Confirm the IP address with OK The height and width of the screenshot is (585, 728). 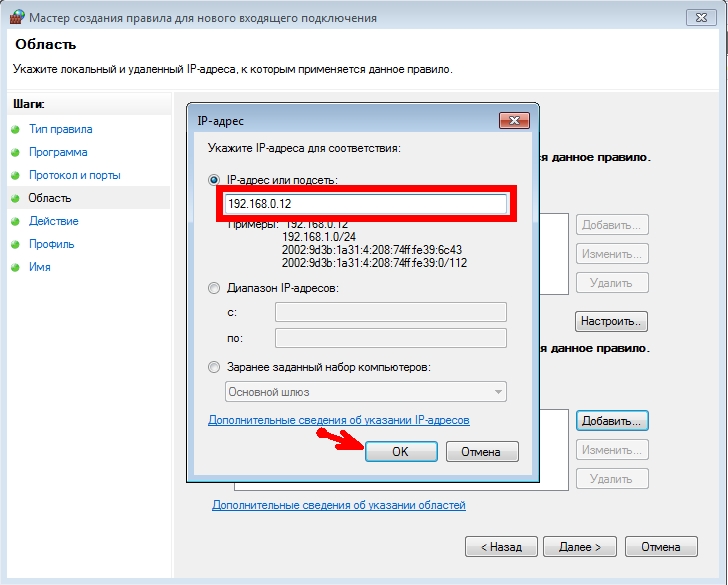coord(401,451)
